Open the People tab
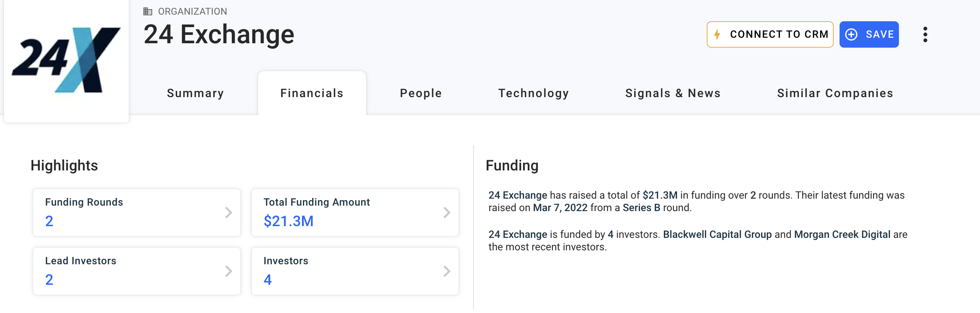The image size is (980, 313). coord(420,93)
